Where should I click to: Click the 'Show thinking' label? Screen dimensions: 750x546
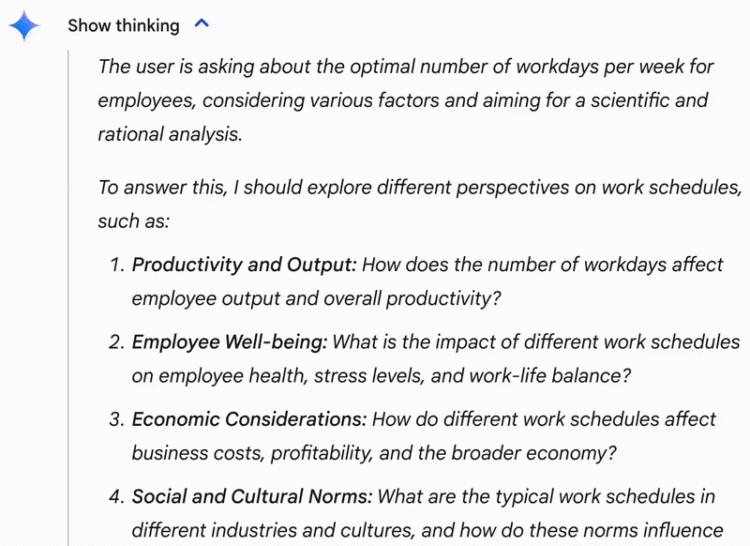[123, 25]
